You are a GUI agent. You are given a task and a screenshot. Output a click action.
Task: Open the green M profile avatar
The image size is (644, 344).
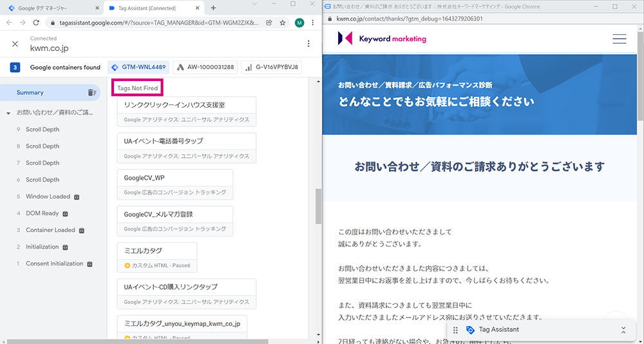(x=299, y=23)
